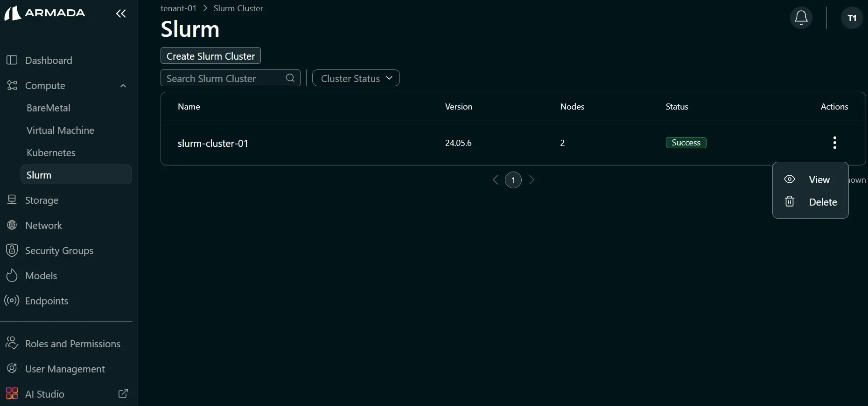Click the tenant-01 breadcrumb

point(178,8)
